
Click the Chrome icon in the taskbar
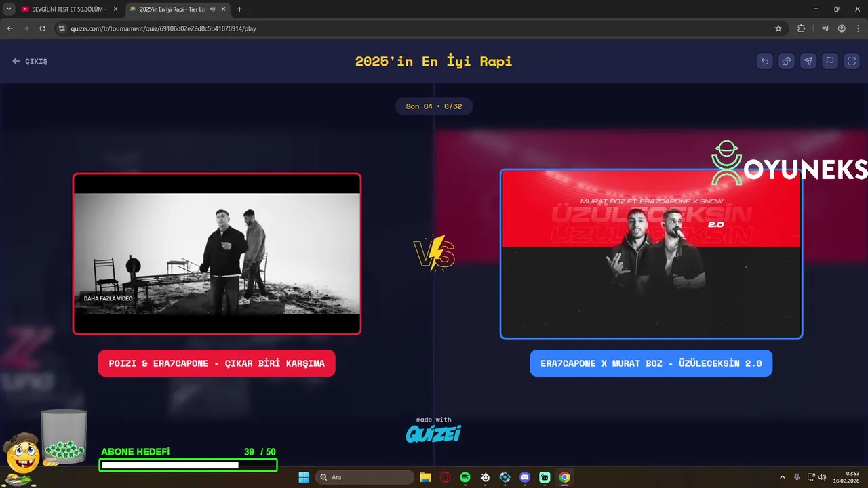coord(564,477)
